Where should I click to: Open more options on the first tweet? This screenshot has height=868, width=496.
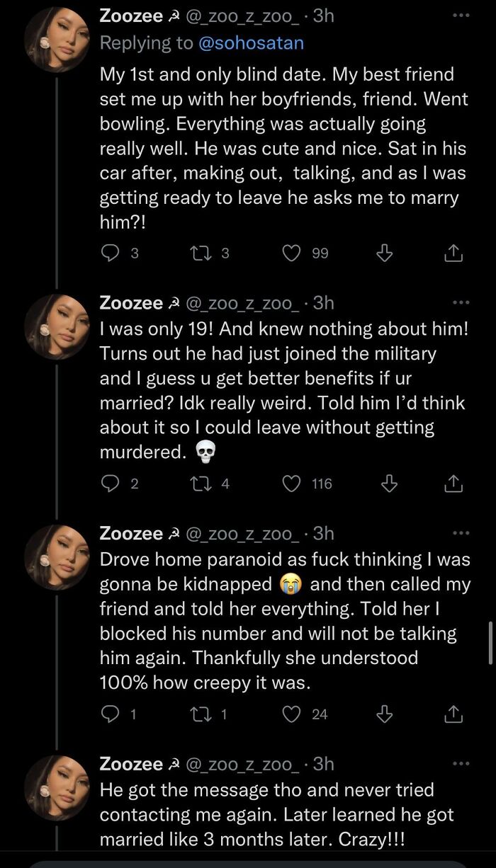tap(462, 16)
